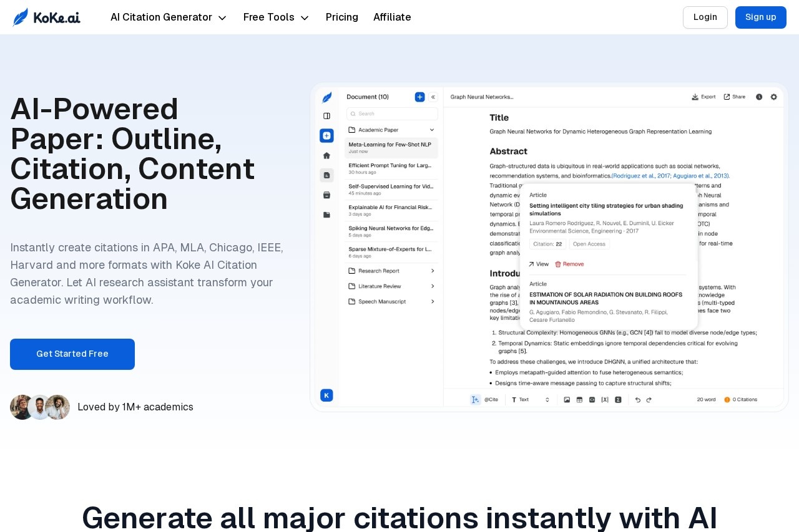The image size is (799, 532).
Task: Click the undo arrow in the editor toolbar
Action: (637, 399)
